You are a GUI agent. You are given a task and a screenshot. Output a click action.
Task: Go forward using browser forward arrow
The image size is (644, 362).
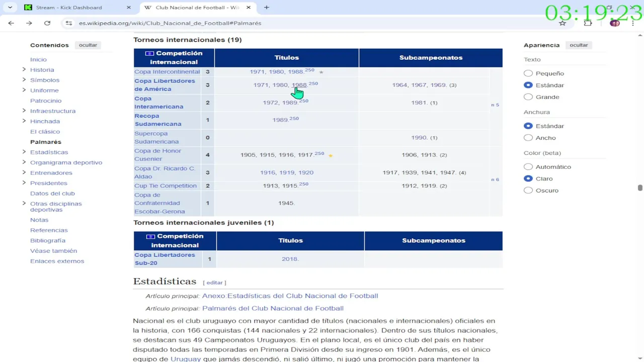tap(29, 23)
